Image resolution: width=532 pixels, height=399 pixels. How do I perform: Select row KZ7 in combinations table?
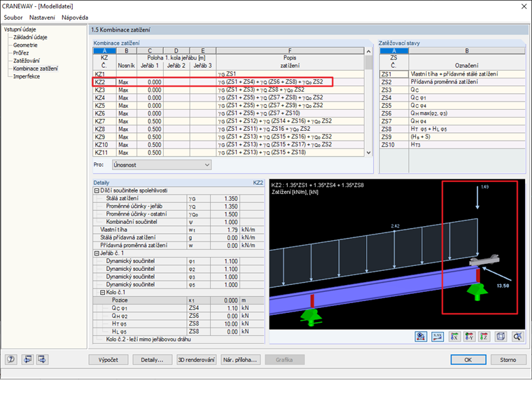(x=229, y=121)
